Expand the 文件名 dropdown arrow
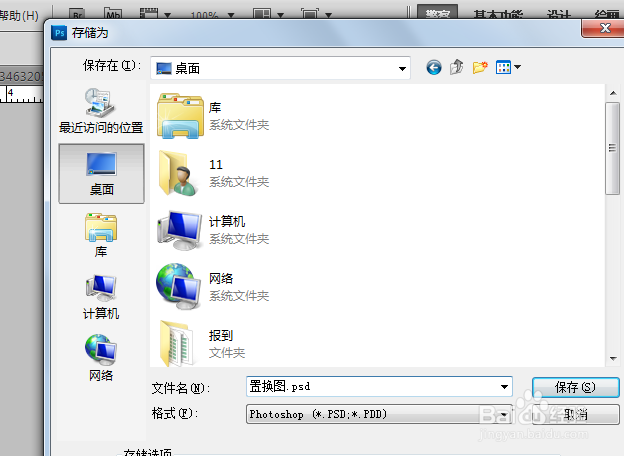Screen dimensions: 624x456 [504, 387]
